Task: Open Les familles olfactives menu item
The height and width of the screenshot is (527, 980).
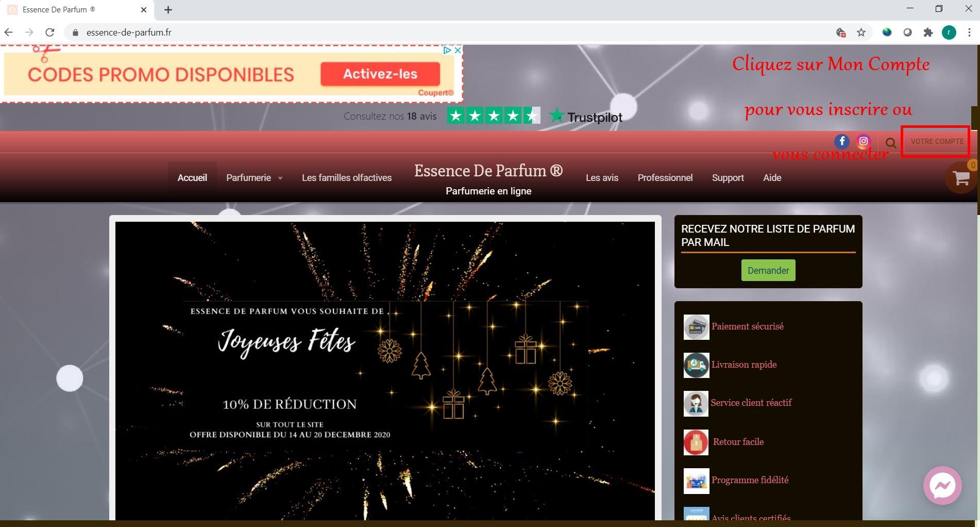Action: click(x=347, y=178)
